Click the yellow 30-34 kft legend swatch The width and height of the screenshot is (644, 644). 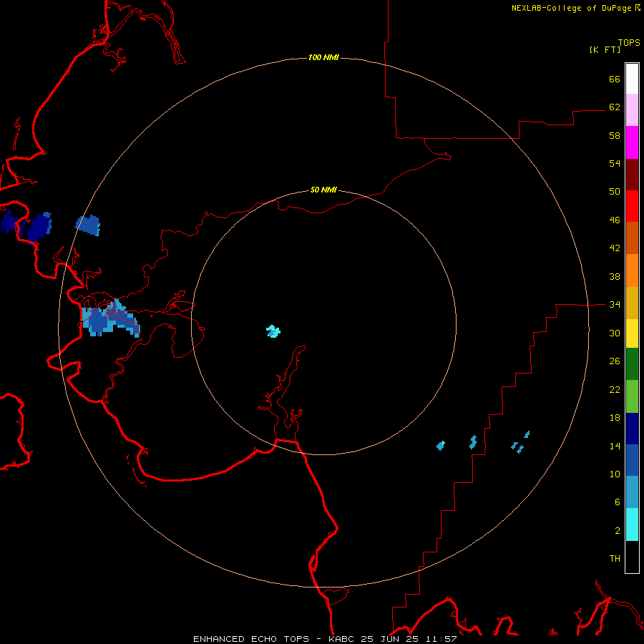click(632, 333)
